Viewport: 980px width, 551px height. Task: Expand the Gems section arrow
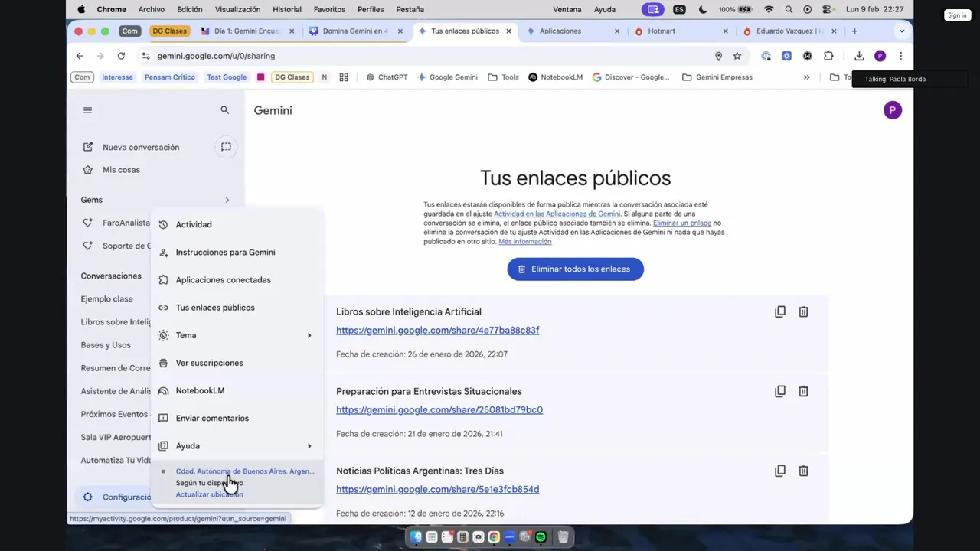click(x=227, y=200)
